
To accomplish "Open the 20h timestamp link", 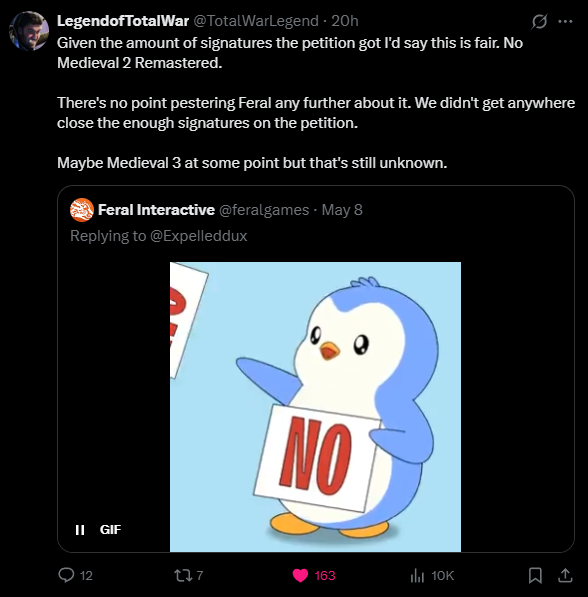I will [345, 21].
